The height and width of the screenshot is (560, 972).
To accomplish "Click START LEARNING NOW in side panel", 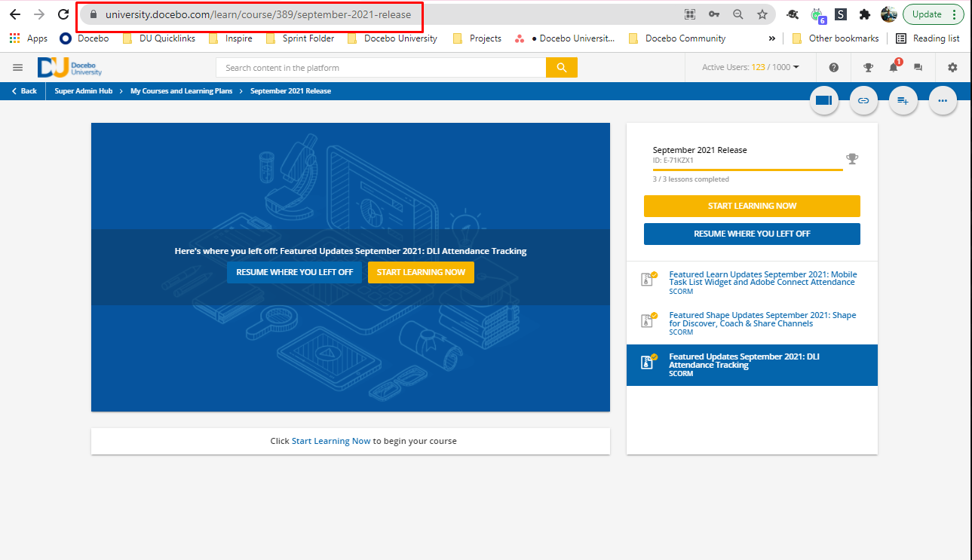I will (752, 206).
